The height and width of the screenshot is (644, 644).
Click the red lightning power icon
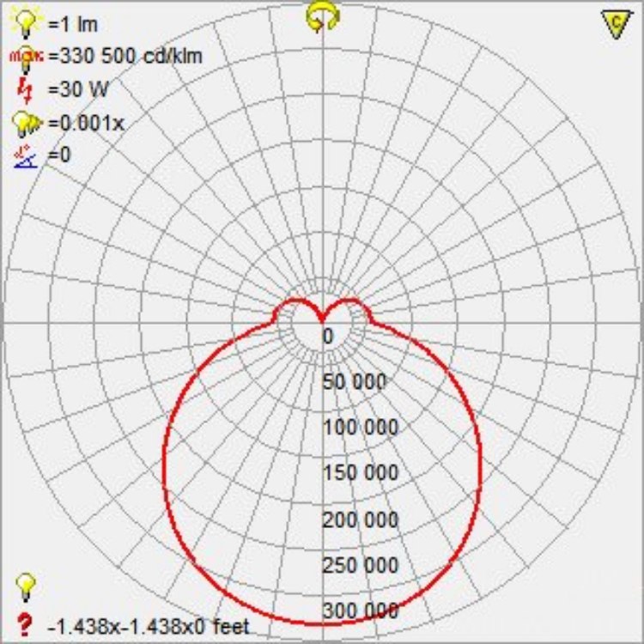tap(27, 88)
